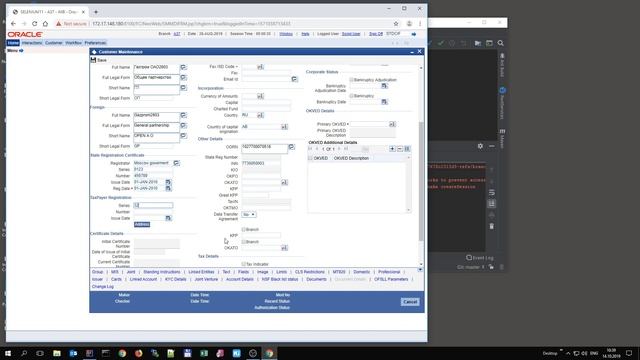
Task: Toggle Branch checkbox above lower OKATO field
Action: pyautogui.click(x=244, y=242)
